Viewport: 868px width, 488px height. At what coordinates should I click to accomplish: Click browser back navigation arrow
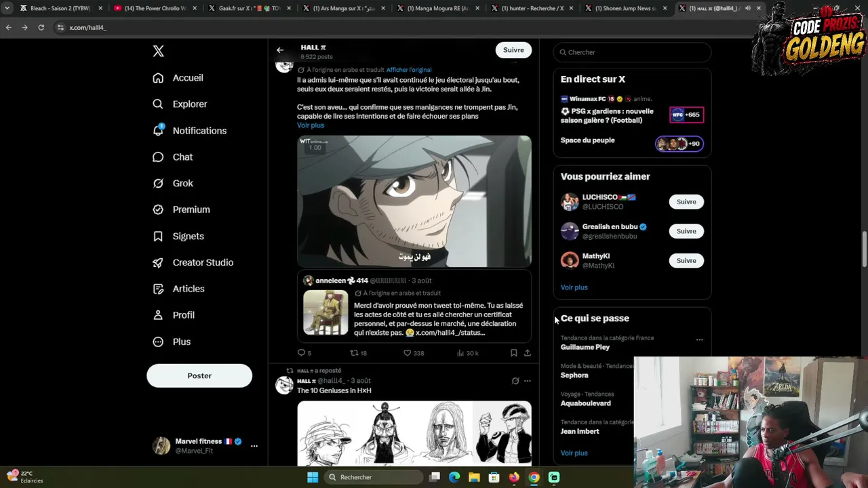point(8,28)
